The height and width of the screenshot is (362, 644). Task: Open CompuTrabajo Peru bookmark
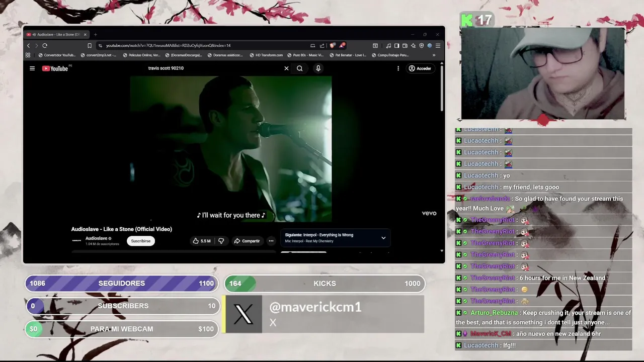pos(390,55)
